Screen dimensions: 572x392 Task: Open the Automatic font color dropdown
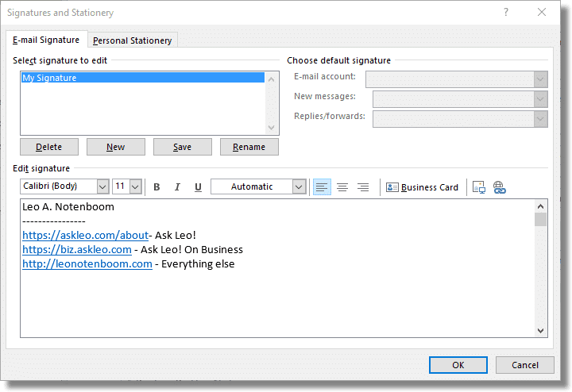click(299, 186)
